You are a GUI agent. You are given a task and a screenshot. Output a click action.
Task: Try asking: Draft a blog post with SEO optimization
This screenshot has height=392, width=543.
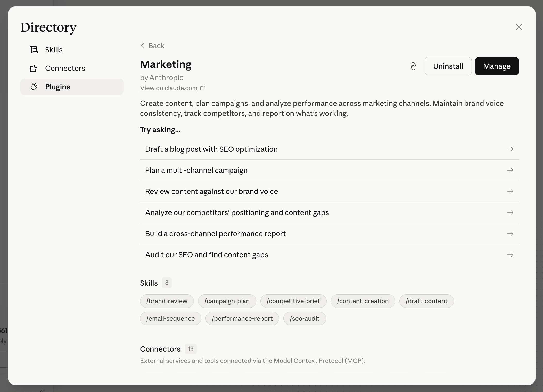coord(330,149)
